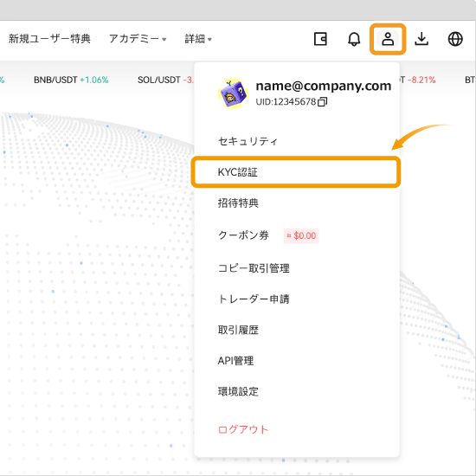Click ログアウト to sign out

click(x=243, y=429)
